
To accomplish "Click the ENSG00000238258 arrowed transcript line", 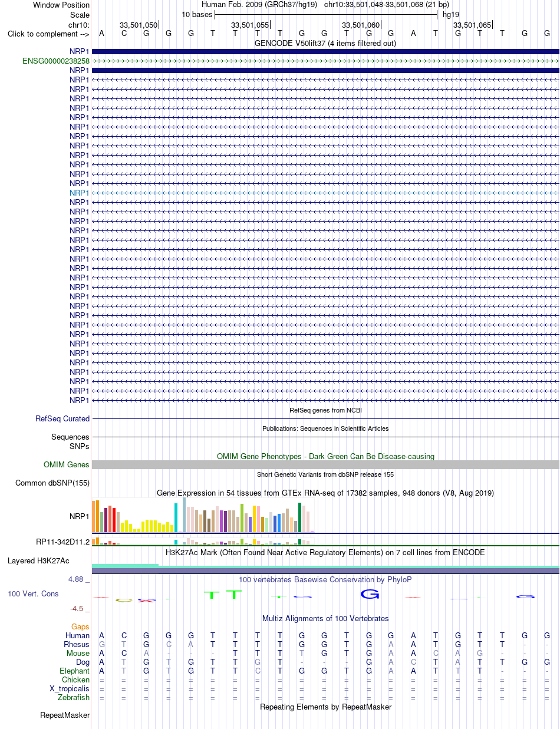I will coord(325,61).
